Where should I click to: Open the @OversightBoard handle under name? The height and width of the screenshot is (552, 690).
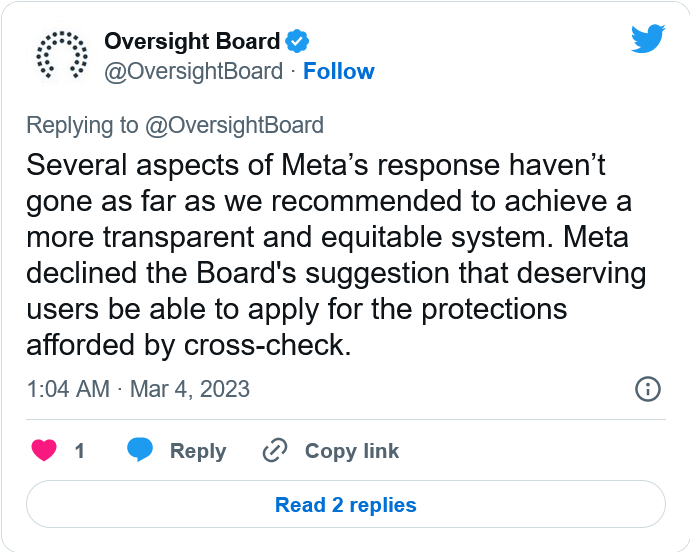(194, 71)
